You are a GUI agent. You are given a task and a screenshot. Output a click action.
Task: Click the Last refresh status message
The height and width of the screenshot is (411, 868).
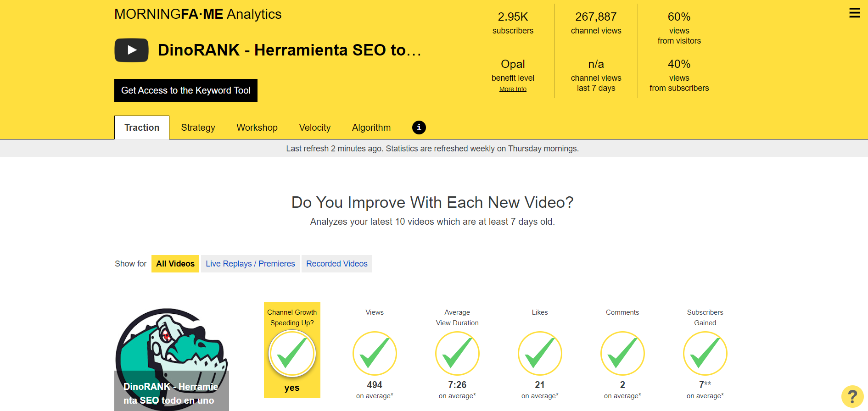(x=432, y=149)
